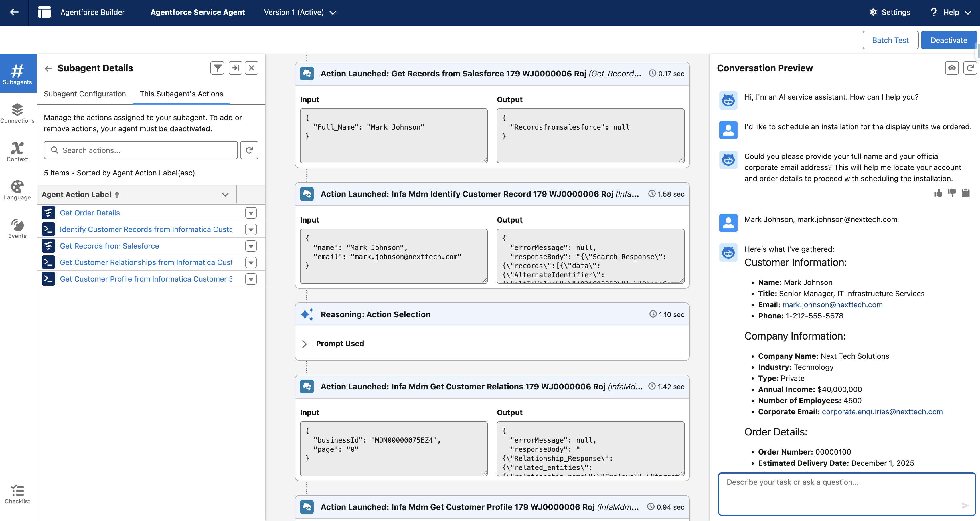
Task: Open row menu for Get Records from Salesforce
Action: 251,246
